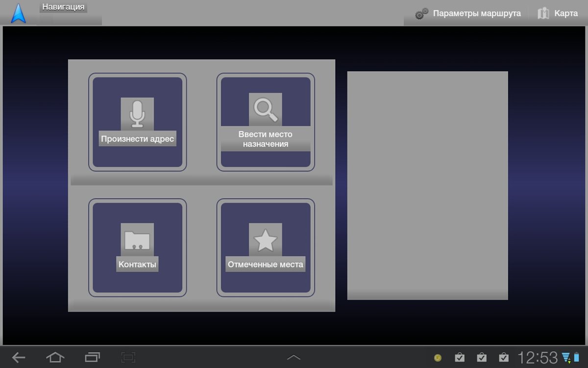Image resolution: width=588 pixels, height=368 pixels.
Task: Click the 12:53 clock in status bar
Action: [538, 357]
